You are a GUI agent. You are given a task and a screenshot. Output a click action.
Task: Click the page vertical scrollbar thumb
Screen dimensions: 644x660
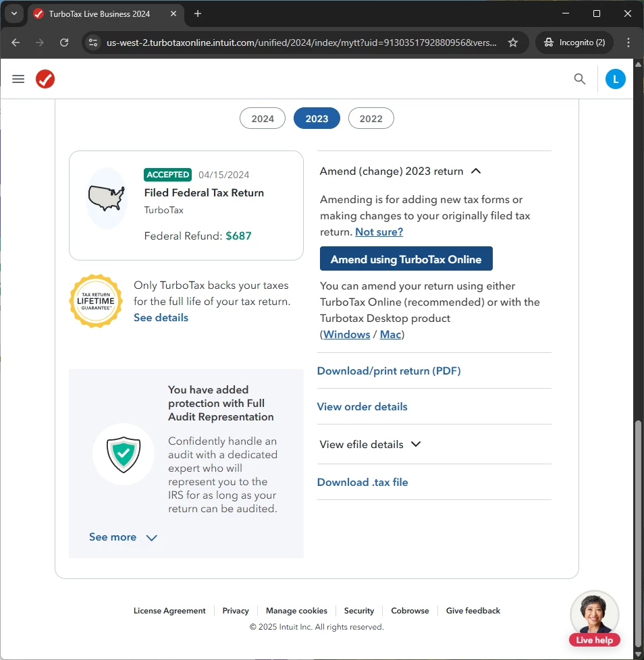[x=638, y=532]
